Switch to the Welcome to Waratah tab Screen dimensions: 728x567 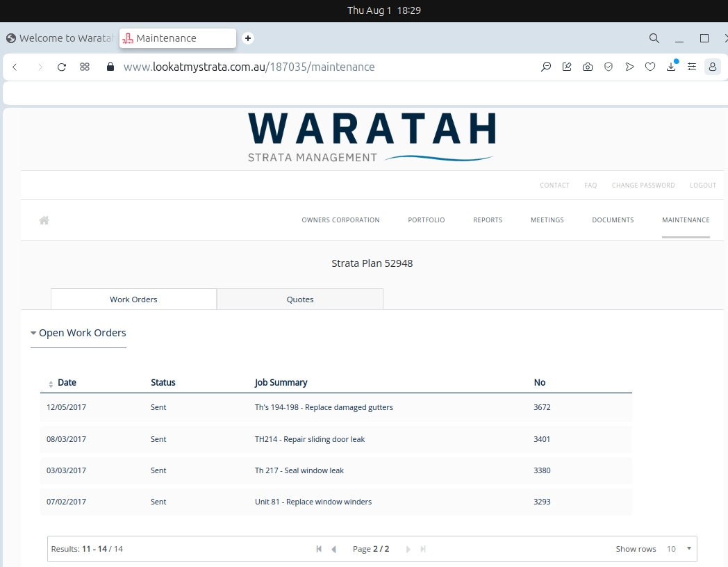point(60,38)
